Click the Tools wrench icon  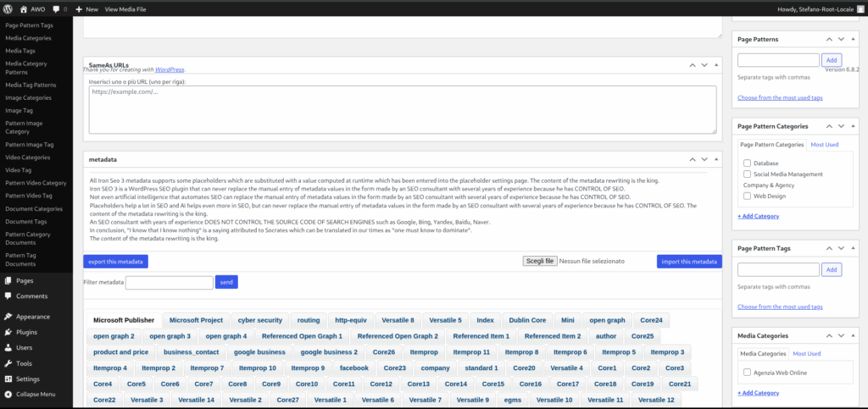8,363
